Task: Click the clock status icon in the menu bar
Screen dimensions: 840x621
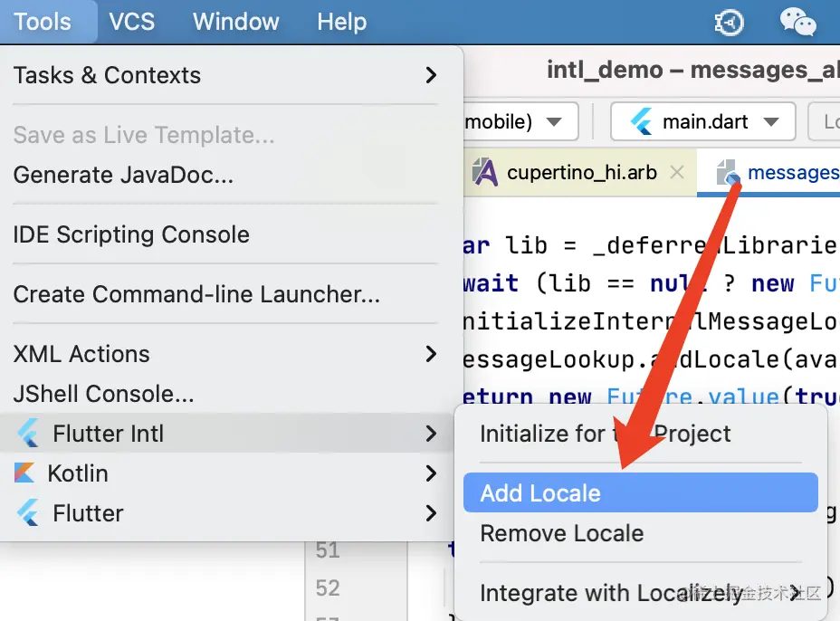Action: [729, 22]
